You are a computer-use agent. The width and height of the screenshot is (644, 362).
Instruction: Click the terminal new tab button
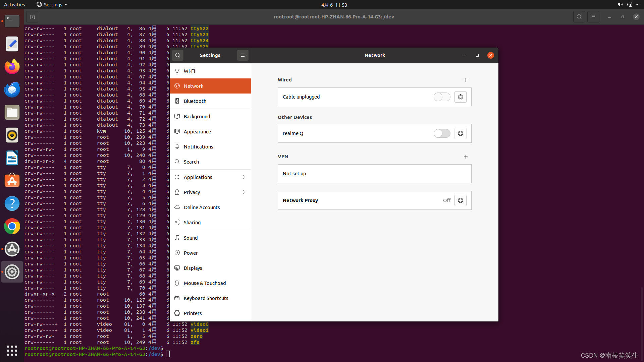[x=32, y=17]
